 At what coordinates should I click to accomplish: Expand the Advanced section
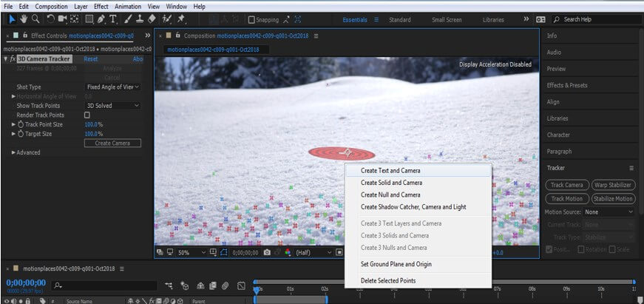14,152
